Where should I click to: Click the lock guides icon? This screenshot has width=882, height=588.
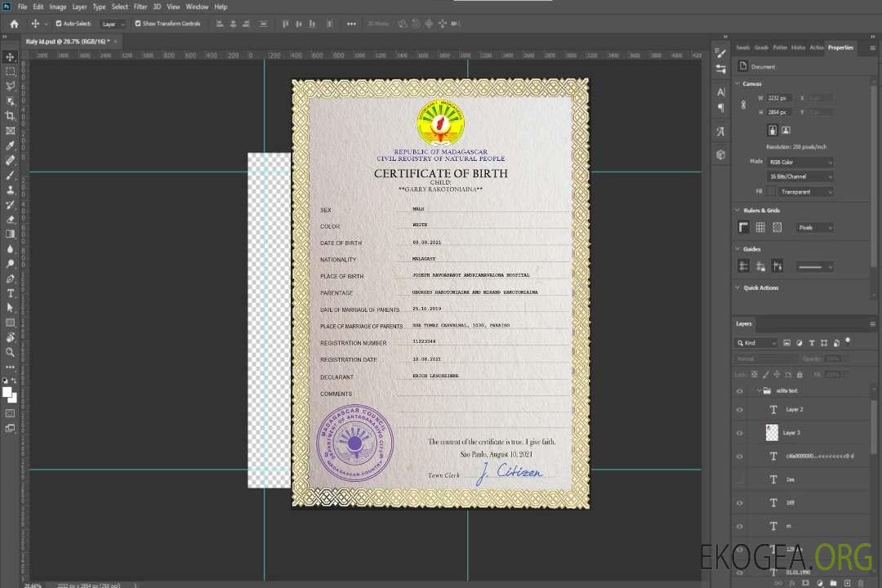pyautogui.click(x=760, y=267)
